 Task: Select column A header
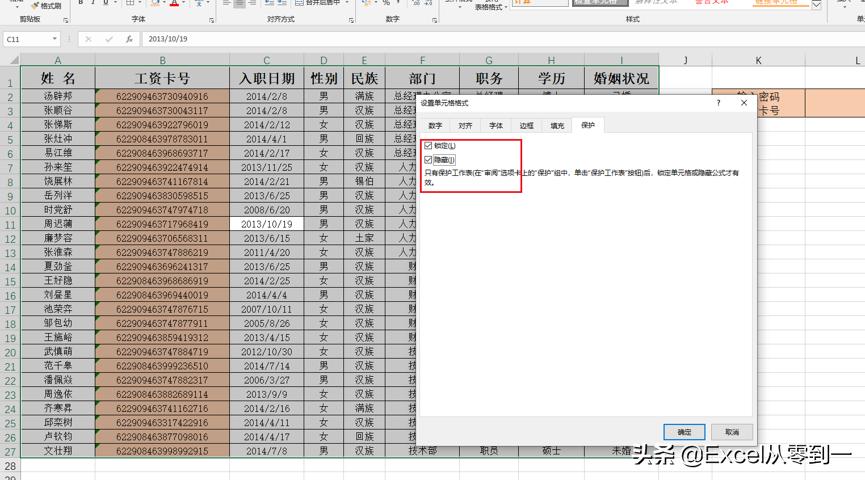58,60
